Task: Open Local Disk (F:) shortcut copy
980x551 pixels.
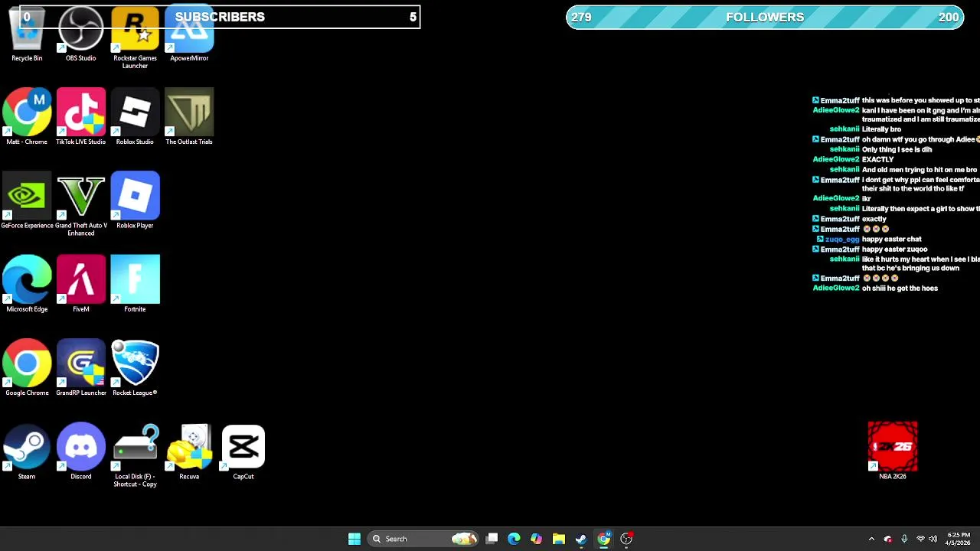Action: pos(135,455)
